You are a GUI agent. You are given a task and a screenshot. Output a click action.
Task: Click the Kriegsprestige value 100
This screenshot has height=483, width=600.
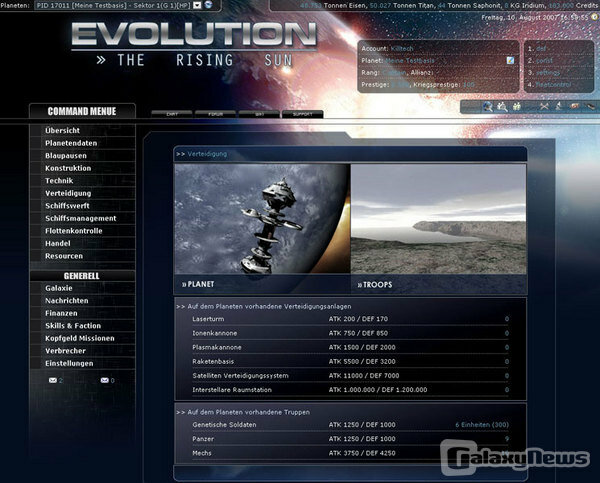(x=468, y=85)
